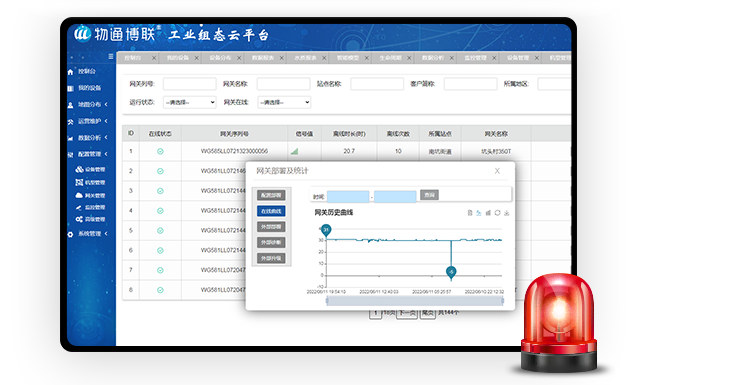Select the cloud icon for 网关管理
This screenshot has height=385, width=750.
pos(79,195)
